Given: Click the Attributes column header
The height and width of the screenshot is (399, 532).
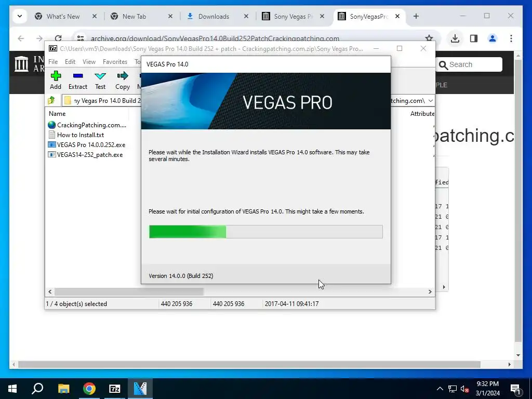Looking at the screenshot, I should click(422, 114).
